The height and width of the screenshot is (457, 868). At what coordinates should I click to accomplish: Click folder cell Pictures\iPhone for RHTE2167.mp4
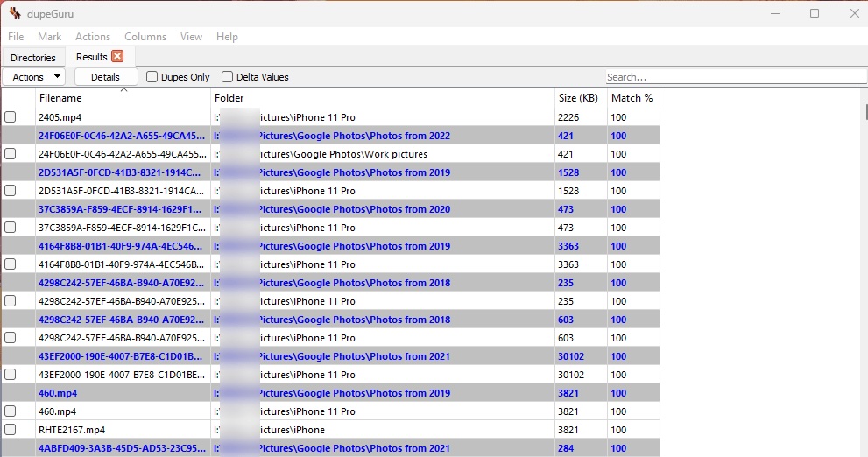click(x=383, y=430)
